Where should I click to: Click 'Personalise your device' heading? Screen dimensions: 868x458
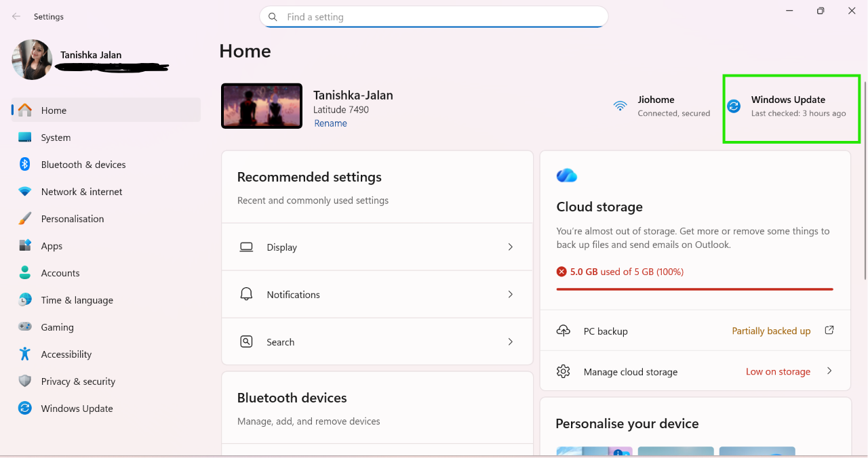(x=627, y=423)
